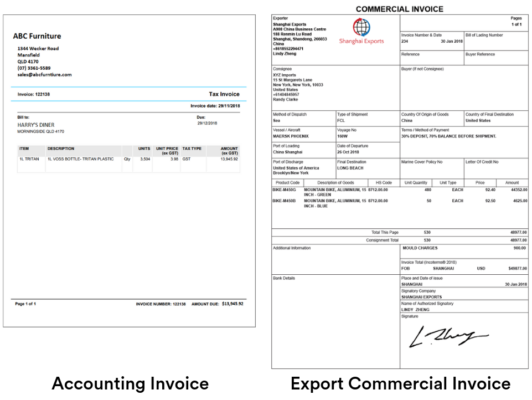Screen dimensions: 532x400
Task: Click the departure date "26 Oct 2018"
Action: (x=348, y=152)
